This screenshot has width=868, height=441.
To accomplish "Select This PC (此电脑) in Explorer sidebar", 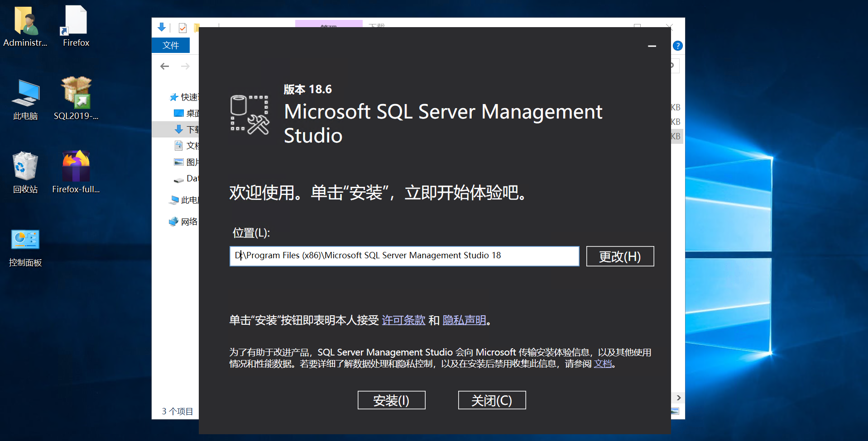I will coord(184,200).
